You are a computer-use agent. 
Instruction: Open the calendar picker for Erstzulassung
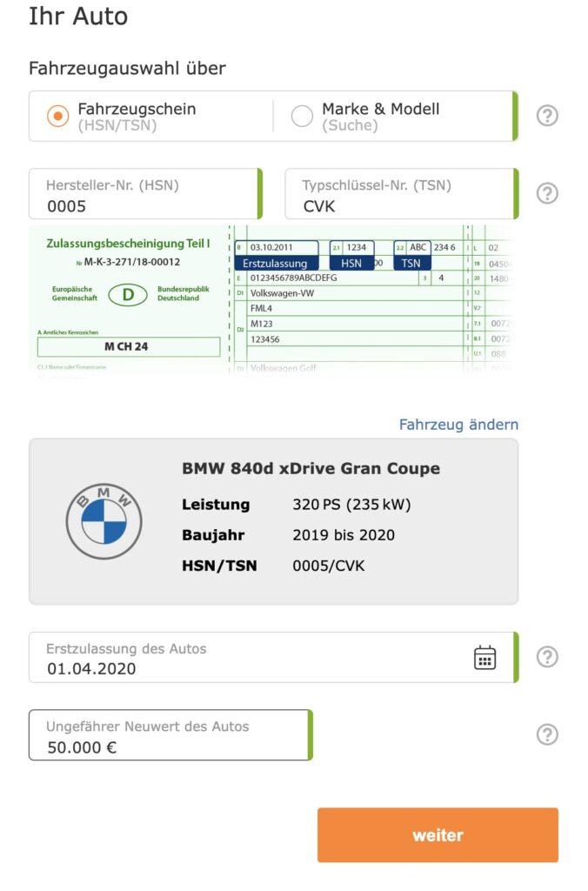484,658
